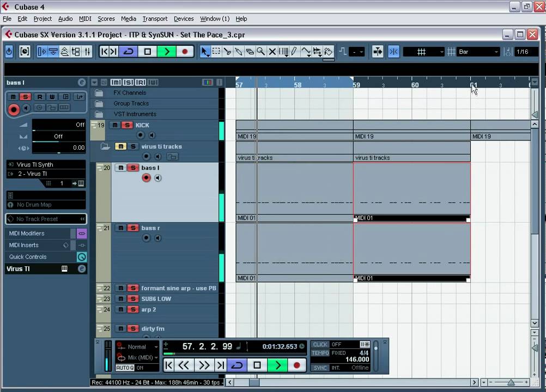
Task: Start playback in the toolbar
Action: [166, 52]
